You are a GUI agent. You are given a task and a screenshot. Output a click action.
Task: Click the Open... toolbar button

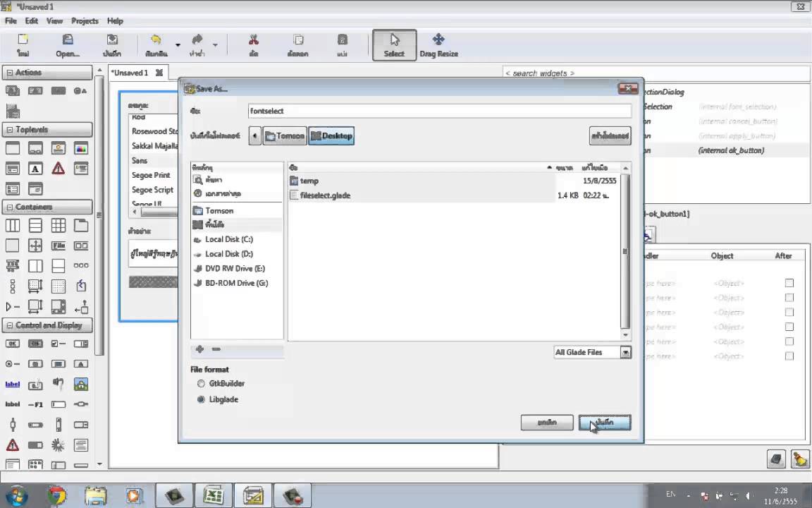[x=68, y=46]
